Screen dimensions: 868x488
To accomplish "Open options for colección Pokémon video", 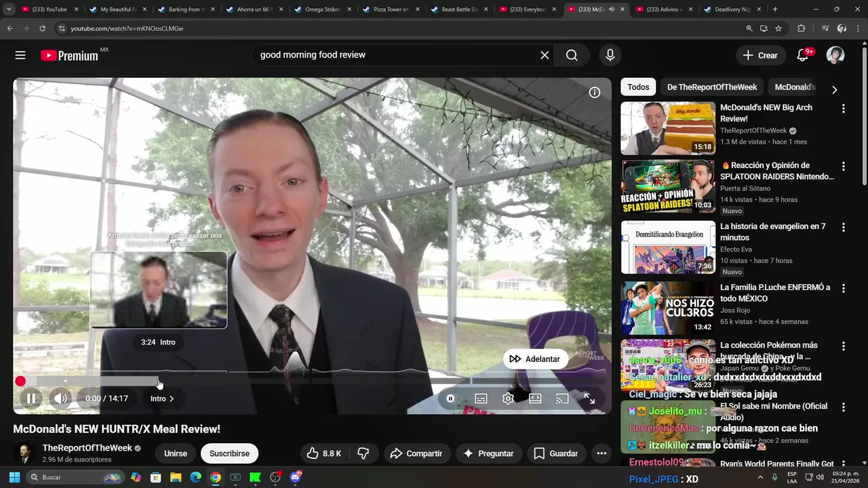I will tap(844, 346).
